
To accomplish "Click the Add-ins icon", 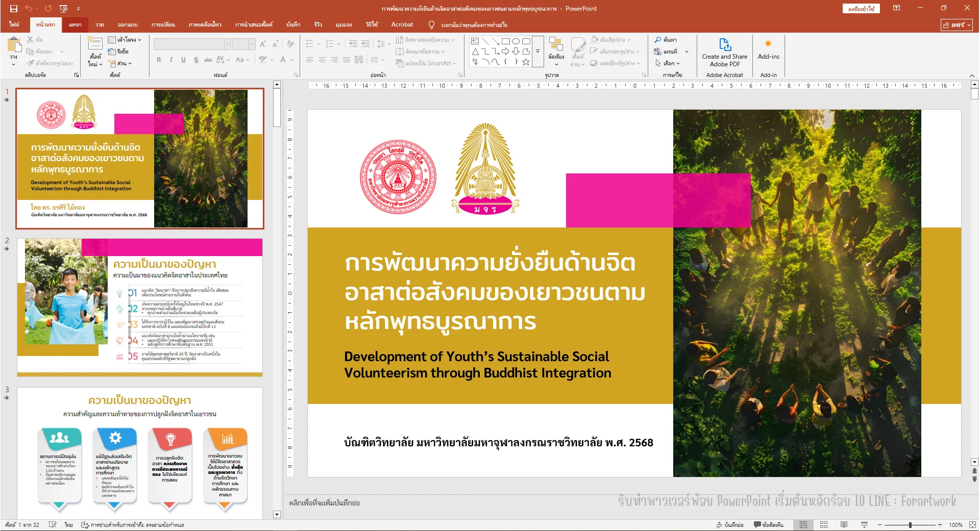I will tap(768, 44).
